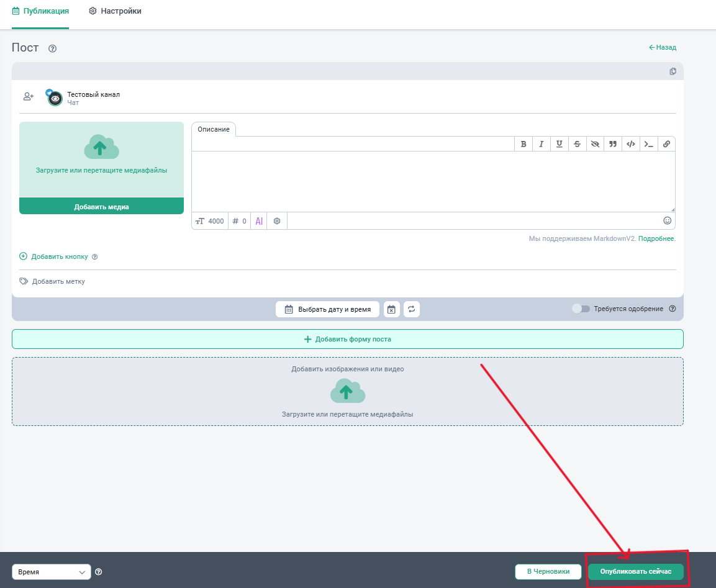Click Опубликовать сейчас button

635,572
